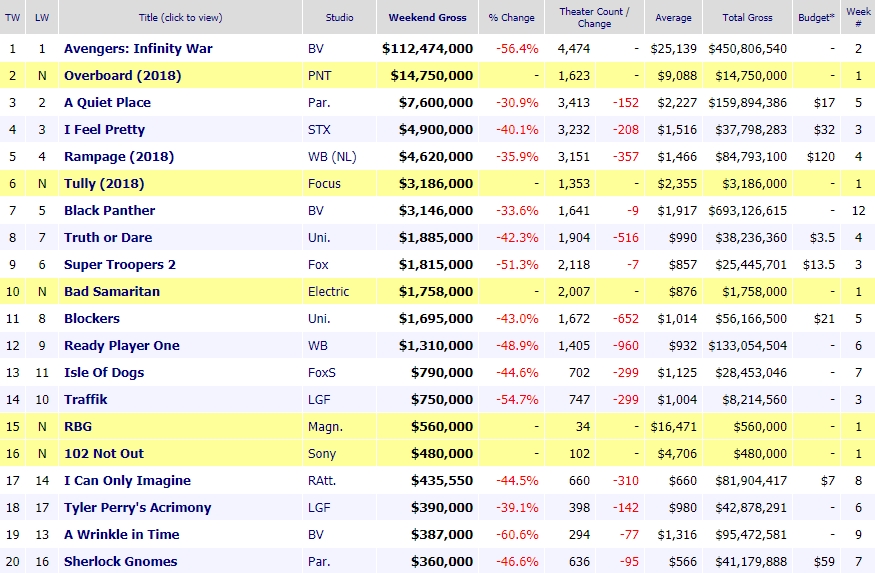Sort by Theater Count / Change header
Viewport: 875px width, 573px height.
(x=594, y=17)
